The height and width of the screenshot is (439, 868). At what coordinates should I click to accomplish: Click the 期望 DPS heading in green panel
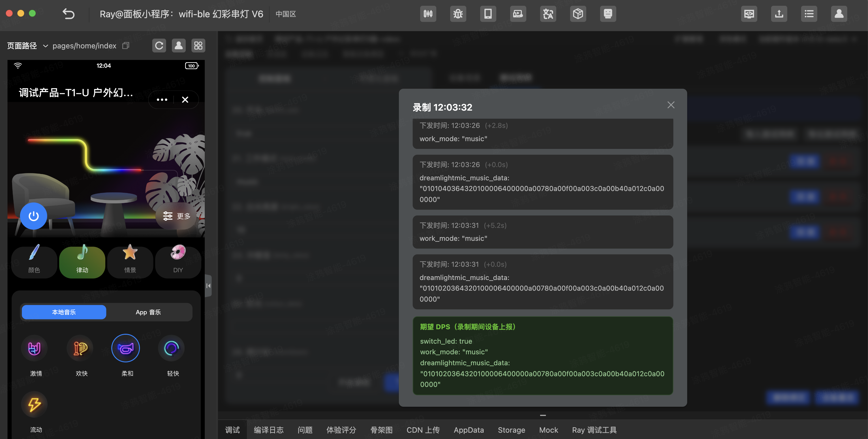(468, 327)
